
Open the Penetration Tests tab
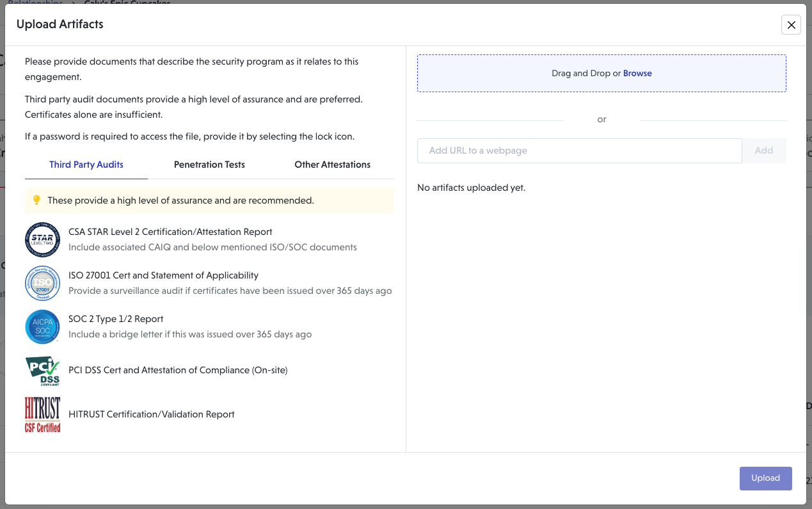[x=209, y=165]
